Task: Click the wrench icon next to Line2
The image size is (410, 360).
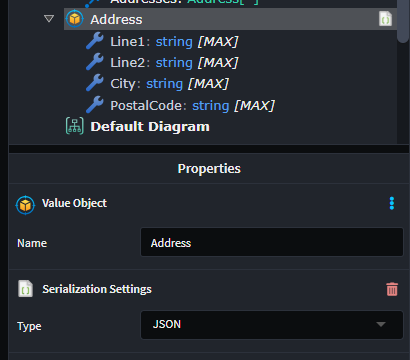Action: pyautogui.click(x=95, y=62)
